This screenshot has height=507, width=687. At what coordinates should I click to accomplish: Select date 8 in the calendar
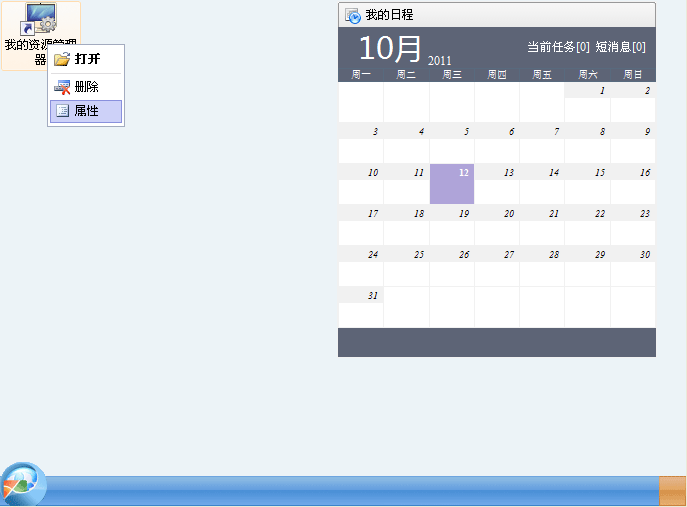pyautogui.click(x=587, y=143)
